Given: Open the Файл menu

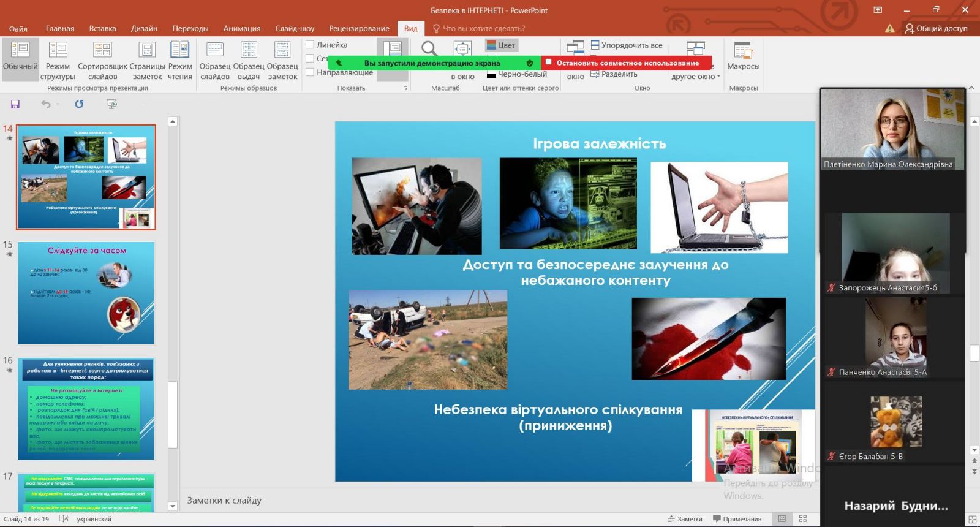Looking at the screenshot, I should pos(18,28).
